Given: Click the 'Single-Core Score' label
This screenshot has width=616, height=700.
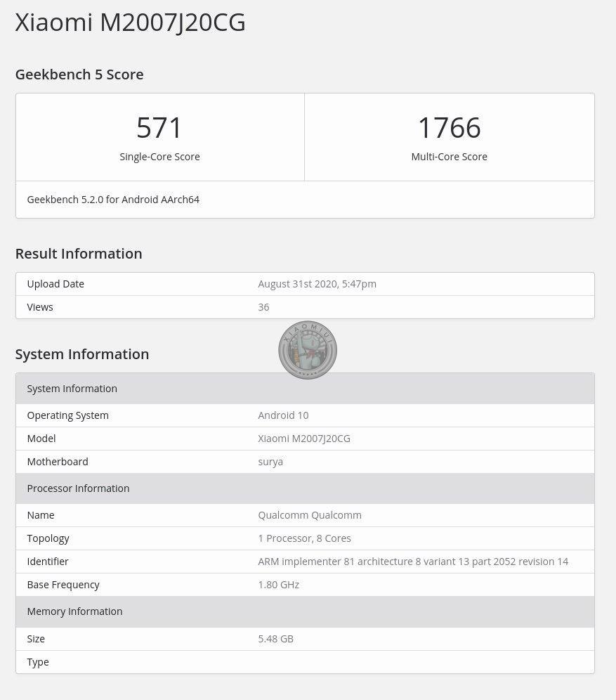Looking at the screenshot, I should (x=159, y=157).
